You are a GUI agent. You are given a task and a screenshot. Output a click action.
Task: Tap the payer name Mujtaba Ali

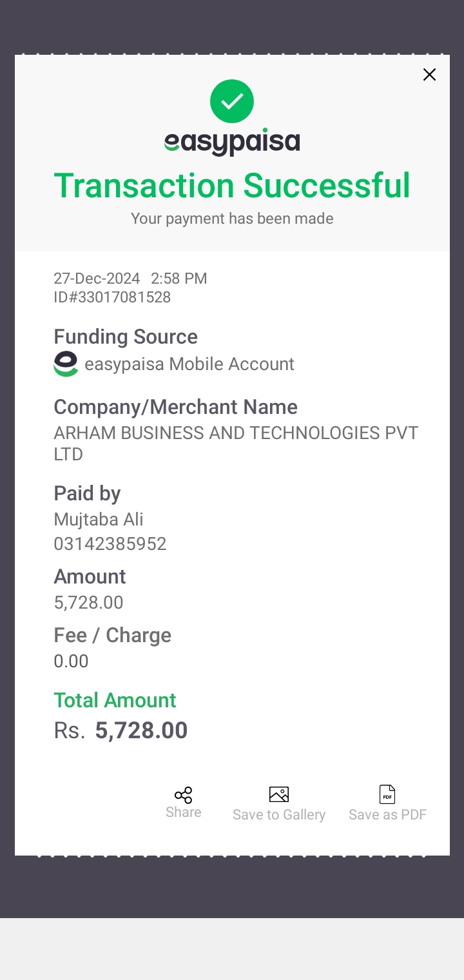point(99,520)
